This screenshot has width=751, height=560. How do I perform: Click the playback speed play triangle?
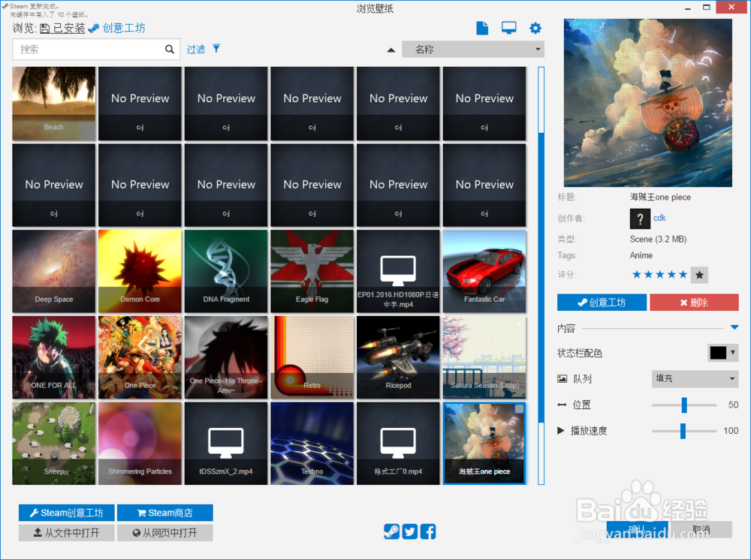560,430
